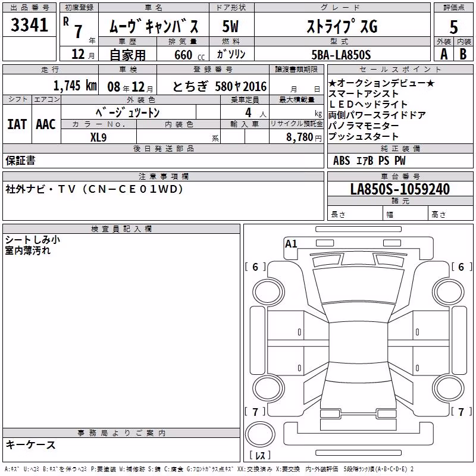The width and height of the screenshot is (476, 476).
Task: Click rear-right wheel circle on diagram
Action: point(449,389)
